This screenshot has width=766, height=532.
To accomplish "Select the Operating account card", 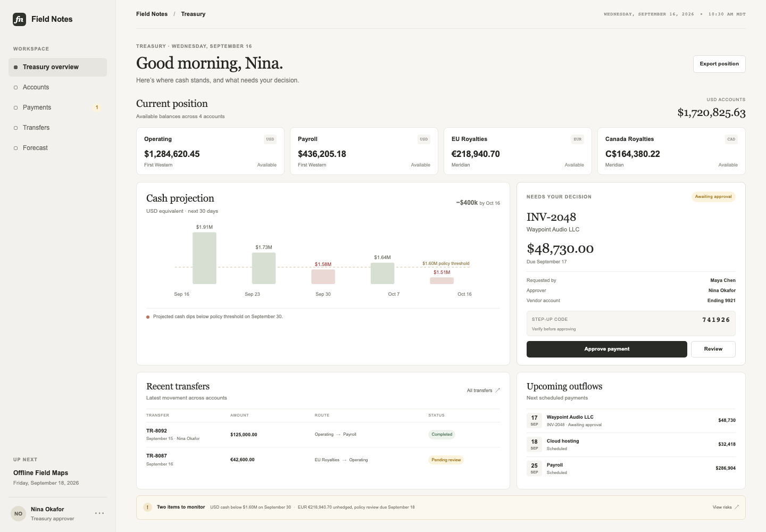I will point(210,151).
